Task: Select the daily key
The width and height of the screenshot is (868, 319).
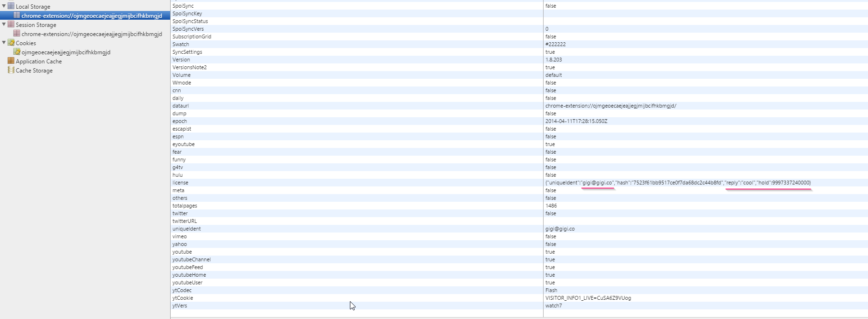Action: [x=178, y=98]
